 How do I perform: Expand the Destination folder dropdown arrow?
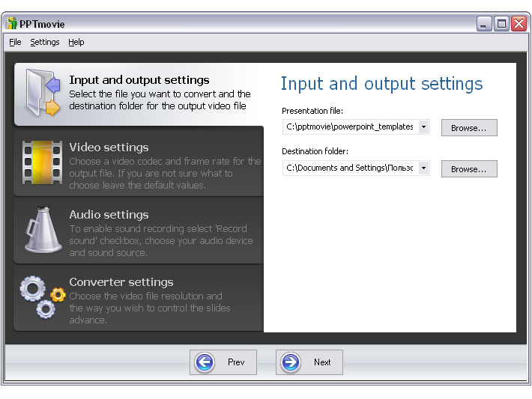click(x=423, y=168)
